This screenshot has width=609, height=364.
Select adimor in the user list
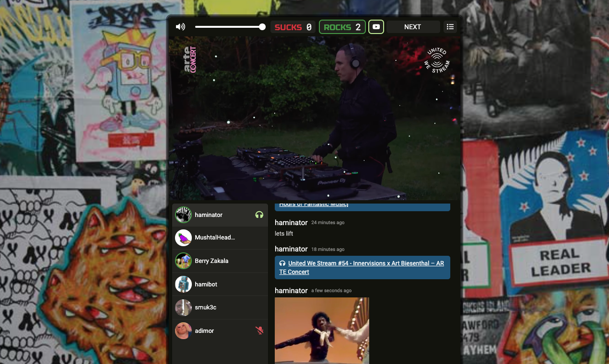[x=216, y=330]
